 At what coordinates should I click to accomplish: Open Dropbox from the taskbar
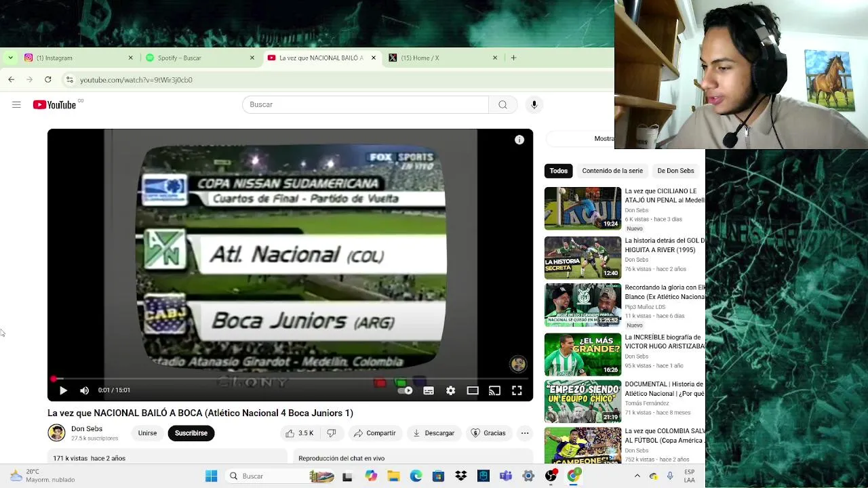[461, 476]
